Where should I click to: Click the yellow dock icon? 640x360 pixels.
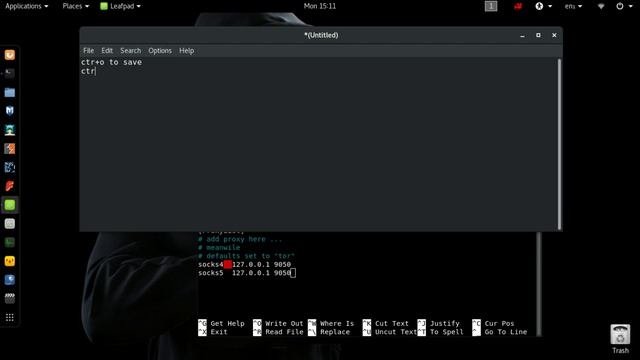[x=10, y=261]
